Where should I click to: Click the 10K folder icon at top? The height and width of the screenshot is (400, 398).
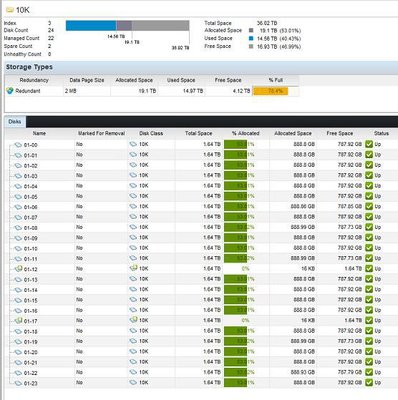[10, 10]
